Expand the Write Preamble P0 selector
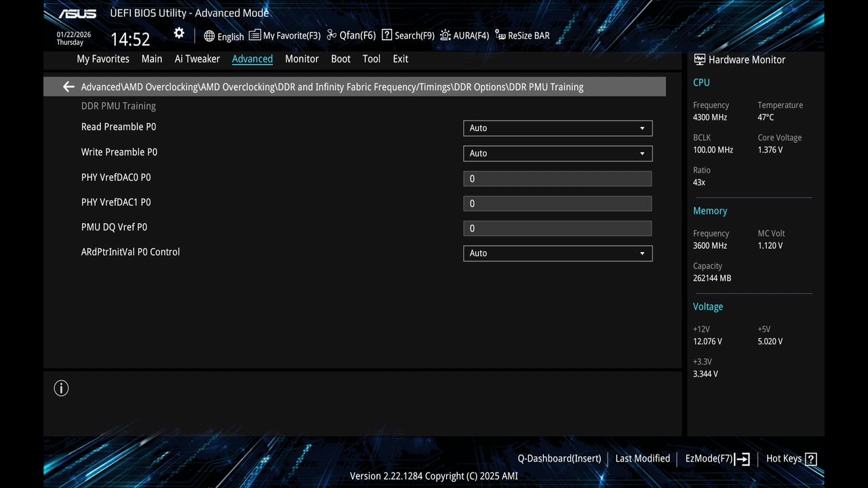Image resolution: width=868 pixels, height=488 pixels. pos(557,153)
